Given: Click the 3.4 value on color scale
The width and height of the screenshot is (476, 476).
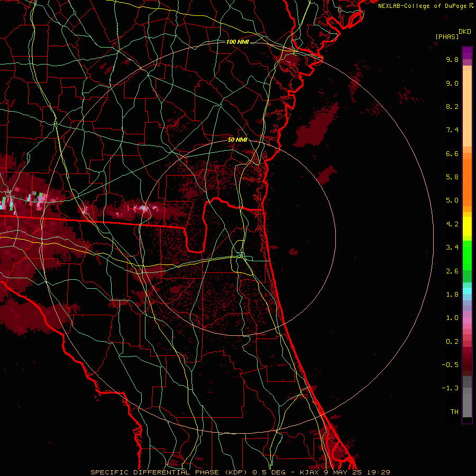Looking at the screenshot, I should pos(452,248).
